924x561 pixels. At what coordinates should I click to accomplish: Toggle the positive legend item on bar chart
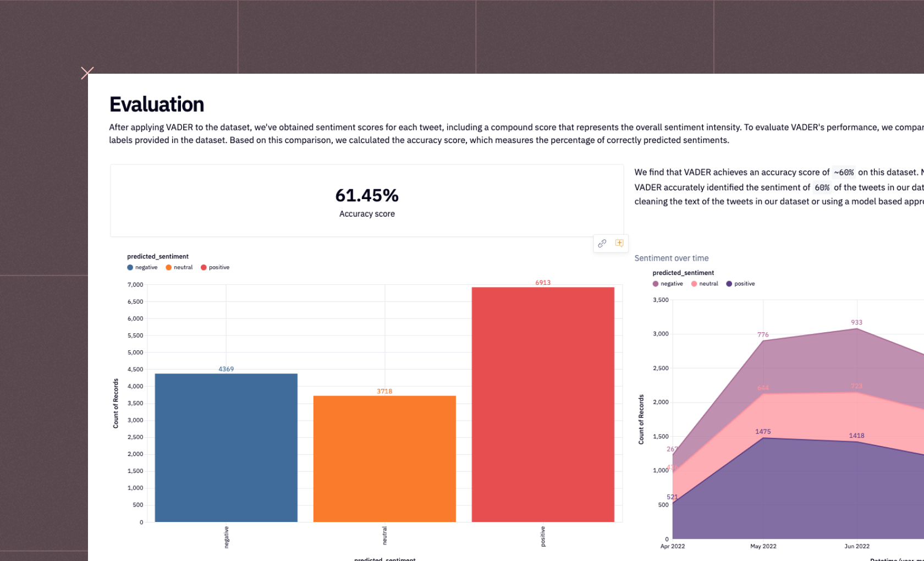coord(215,267)
